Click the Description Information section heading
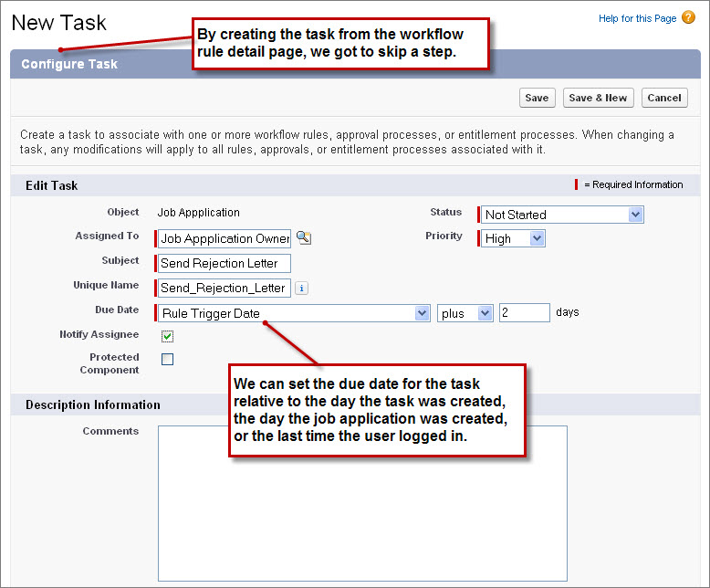The height and width of the screenshot is (588, 710). [x=93, y=405]
